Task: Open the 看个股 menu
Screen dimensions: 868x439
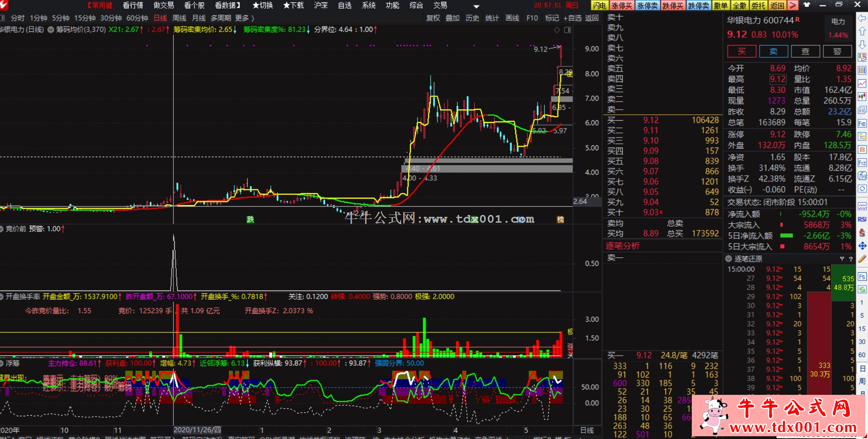Action: coord(194,5)
